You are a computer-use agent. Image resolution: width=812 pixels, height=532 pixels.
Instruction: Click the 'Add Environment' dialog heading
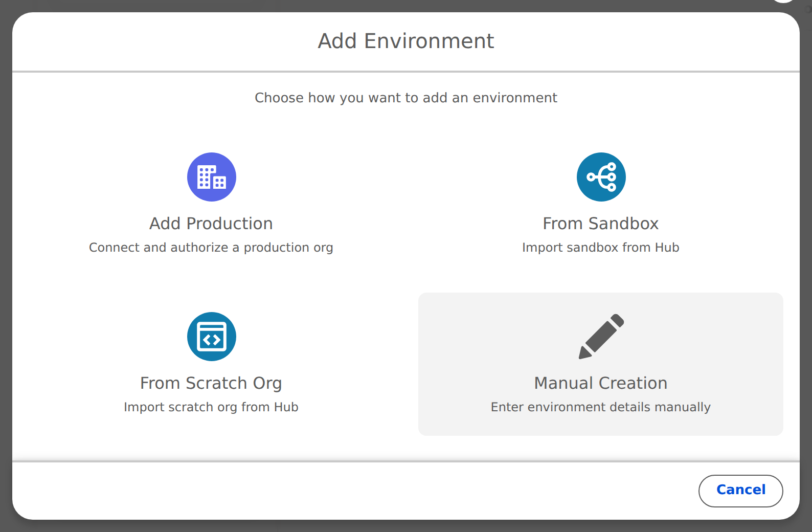(x=406, y=41)
